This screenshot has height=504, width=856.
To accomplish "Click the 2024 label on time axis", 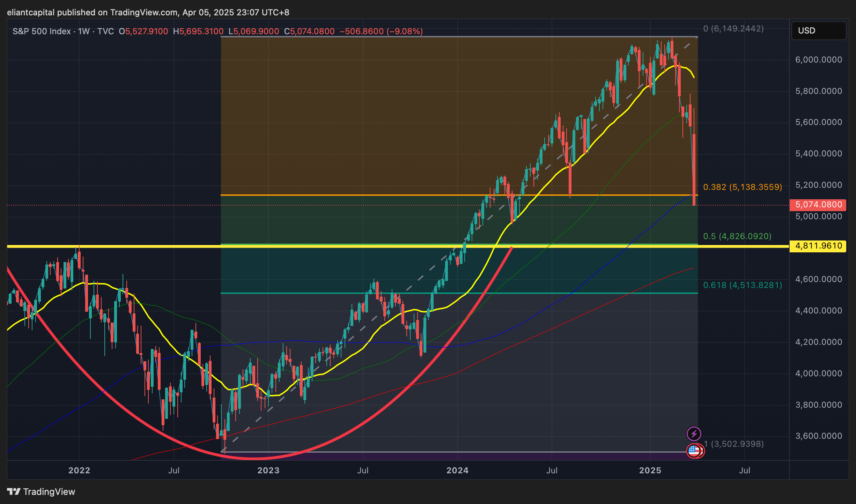I will tap(457, 470).
